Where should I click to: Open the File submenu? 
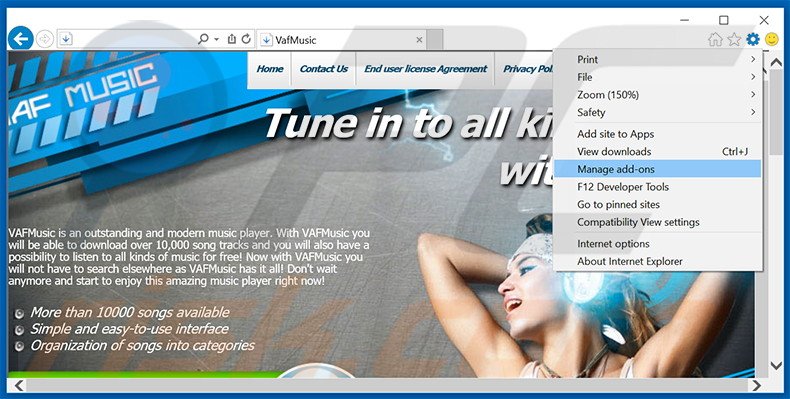click(658, 77)
